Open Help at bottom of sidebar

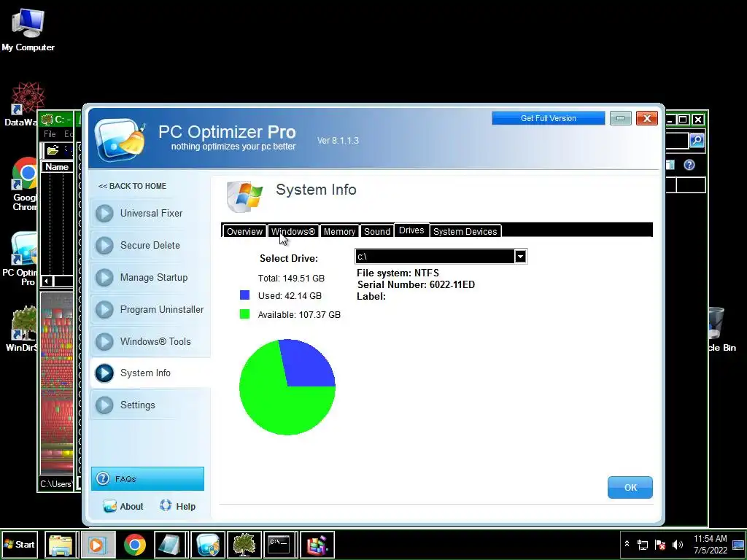178,506
